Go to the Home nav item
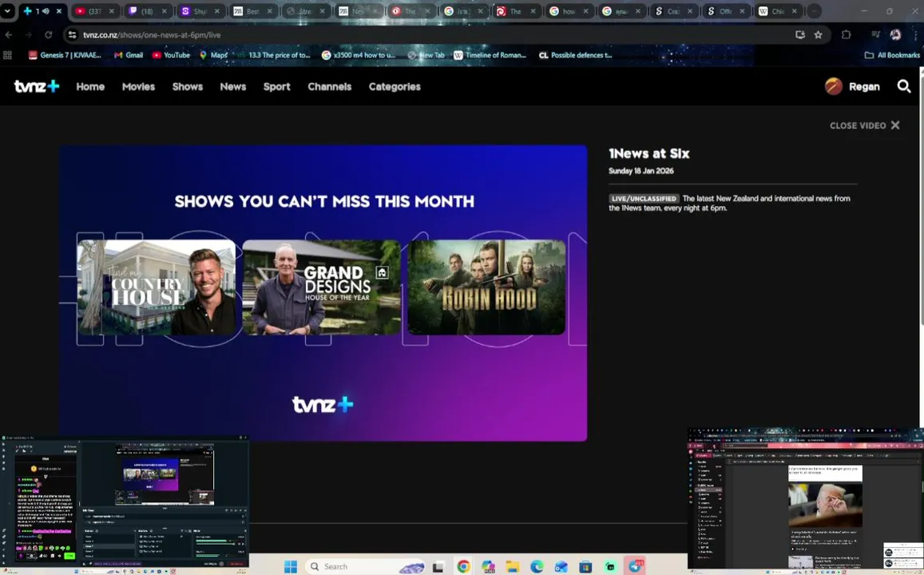 point(90,86)
